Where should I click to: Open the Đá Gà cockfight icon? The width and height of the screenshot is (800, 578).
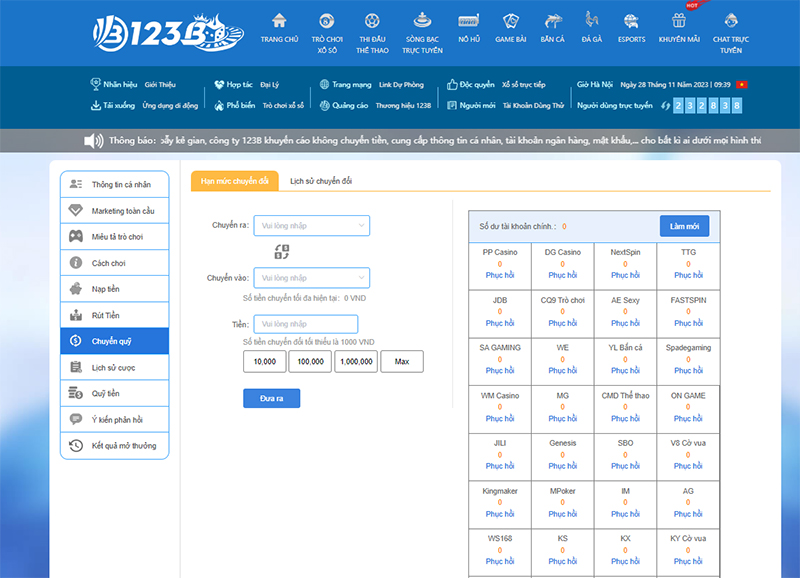point(591,19)
